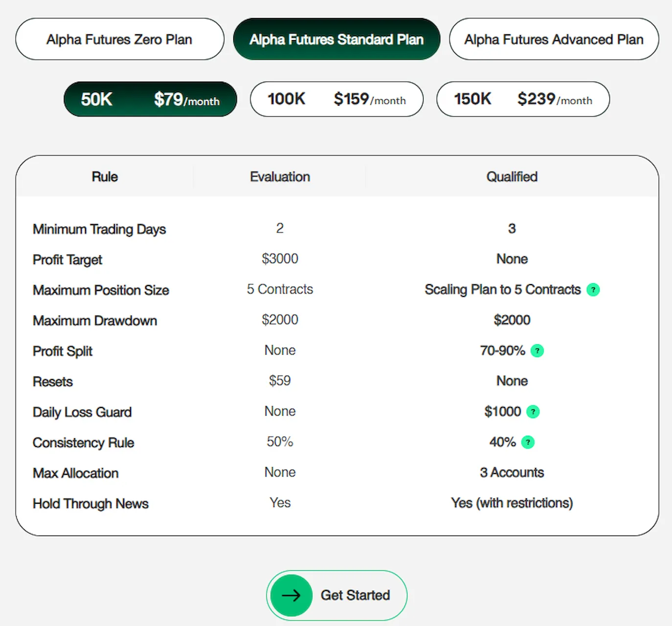
Task: Click the Hold Through News row label
Action: pyautogui.click(x=90, y=503)
